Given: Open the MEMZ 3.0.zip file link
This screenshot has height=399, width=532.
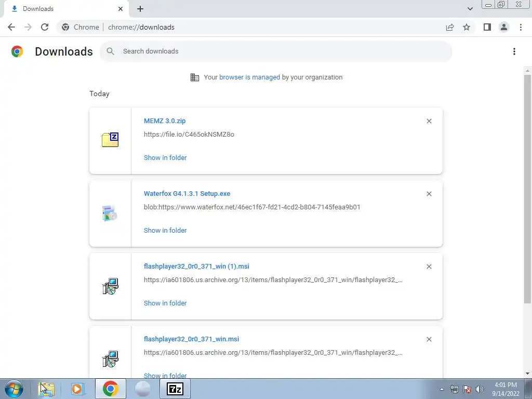Looking at the screenshot, I should pos(165,121).
